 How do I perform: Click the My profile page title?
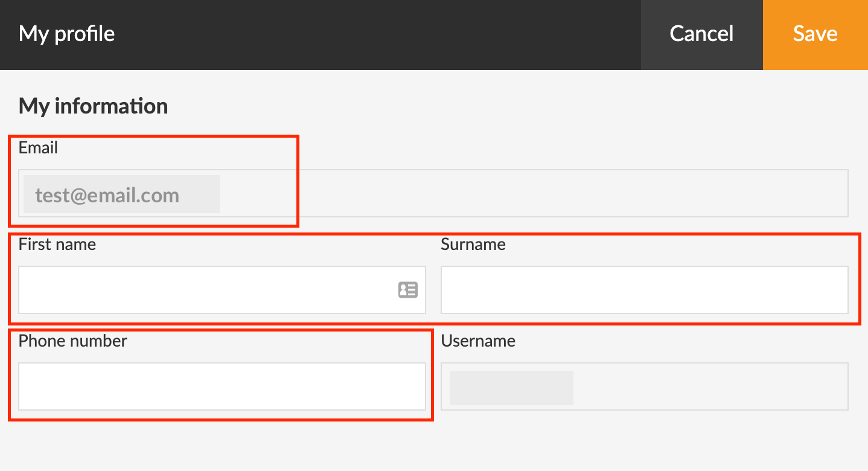point(66,34)
